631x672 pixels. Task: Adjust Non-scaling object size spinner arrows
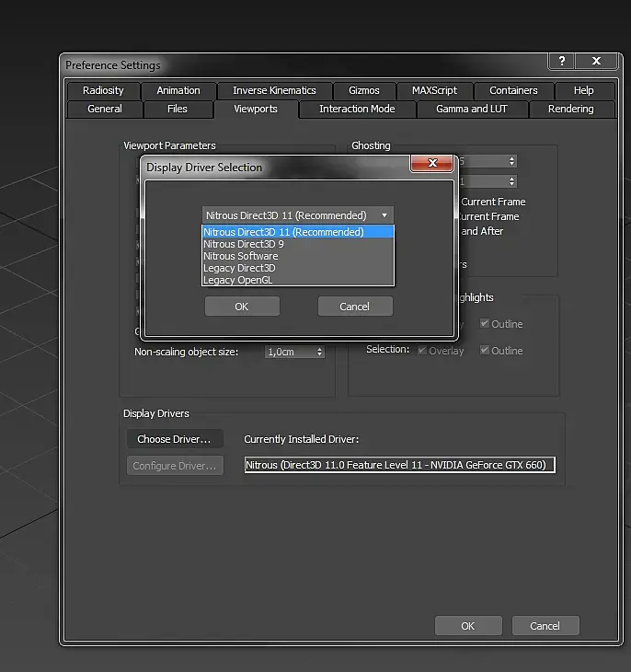tap(319, 352)
